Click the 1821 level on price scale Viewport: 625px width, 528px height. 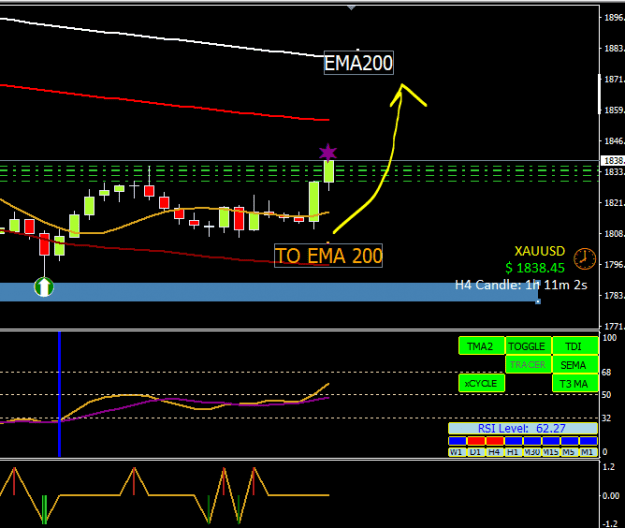tap(614, 203)
